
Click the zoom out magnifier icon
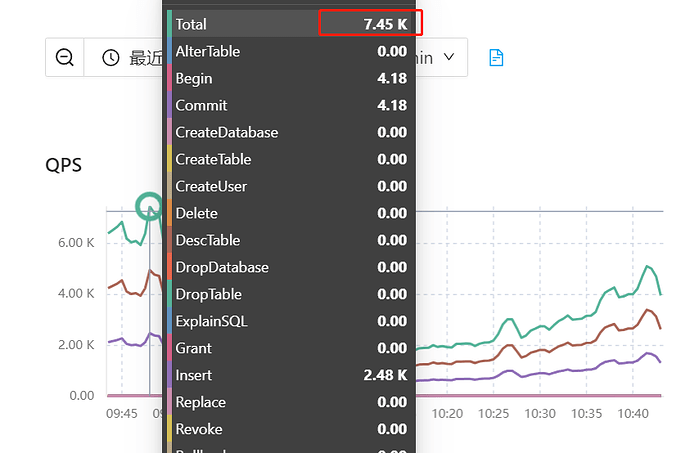coord(65,57)
